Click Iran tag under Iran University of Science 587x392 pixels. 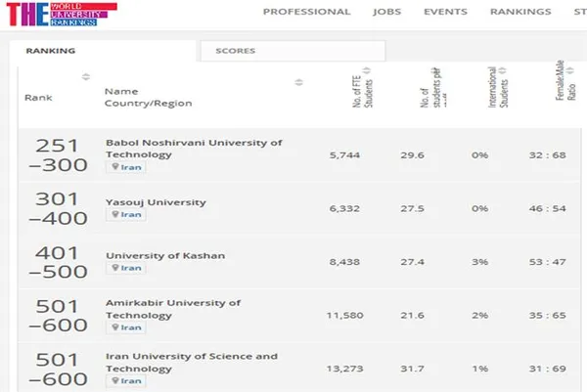tap(126, 381)
